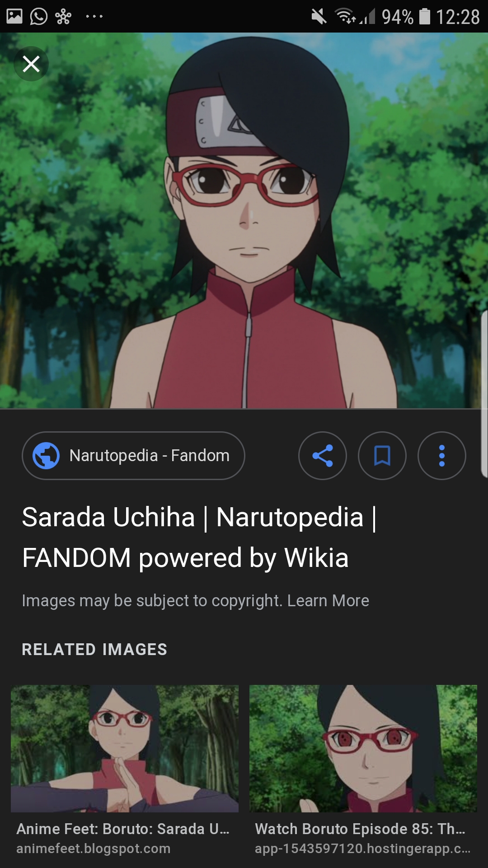
Task: Tap the globe icon beside Narutopedia
Action: pos(46,455)
